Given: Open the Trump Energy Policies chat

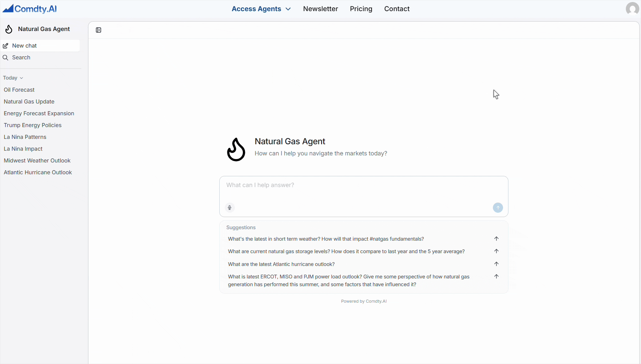Looking at the screenshot, I should tap(33, 125).
